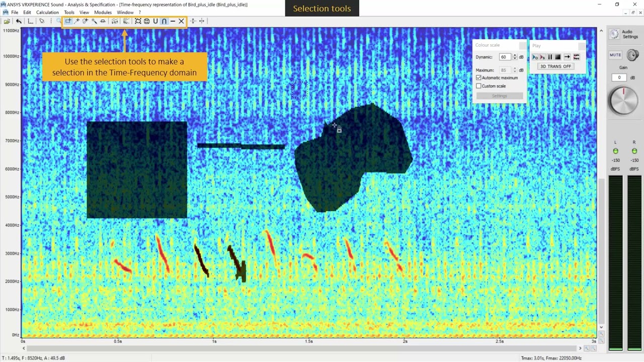Open the ? help menu
Viewport: 644px width, 362px height.
(140, 13)
